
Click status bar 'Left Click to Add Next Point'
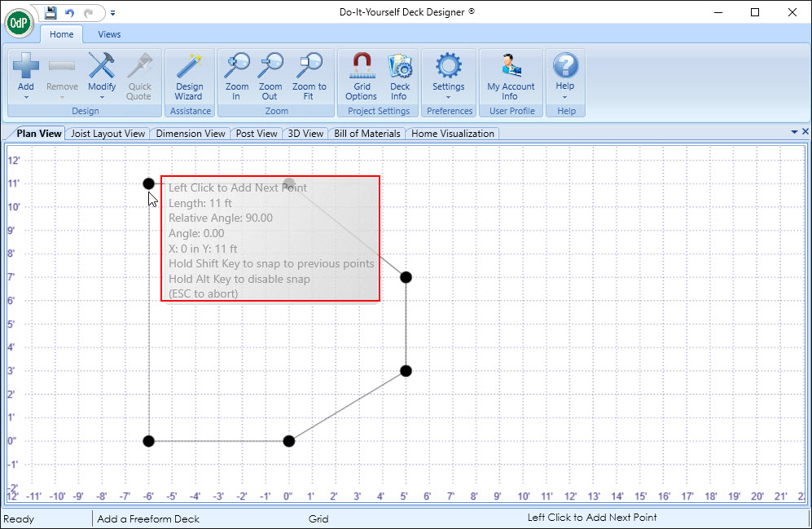[592, 517]
